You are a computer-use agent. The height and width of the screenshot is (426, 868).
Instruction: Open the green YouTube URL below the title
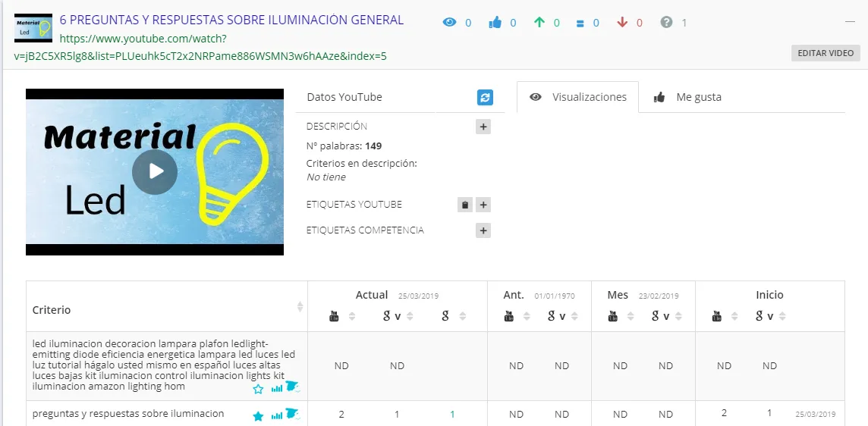pyautogui.click(x=200, y=47)
